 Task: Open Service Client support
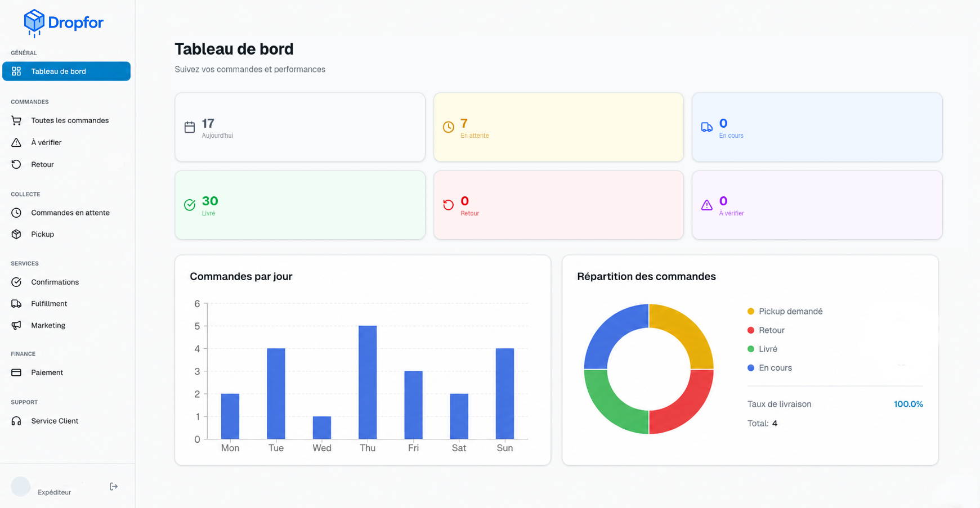click(66, 421)
